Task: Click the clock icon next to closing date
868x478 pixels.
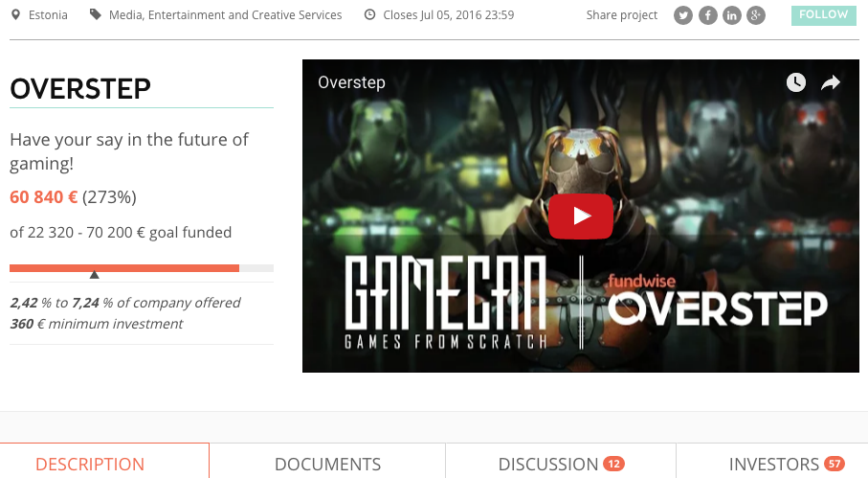Action: (x=369, y=15)
